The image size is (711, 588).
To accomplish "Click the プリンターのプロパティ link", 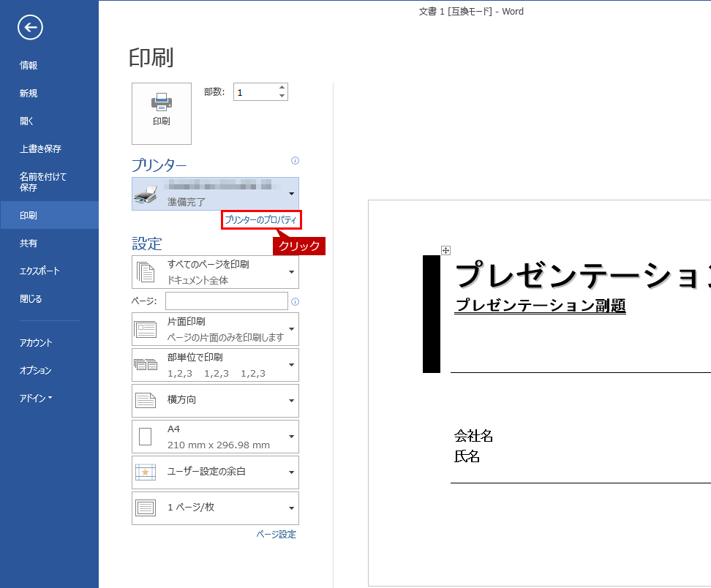I will point(262,220).
